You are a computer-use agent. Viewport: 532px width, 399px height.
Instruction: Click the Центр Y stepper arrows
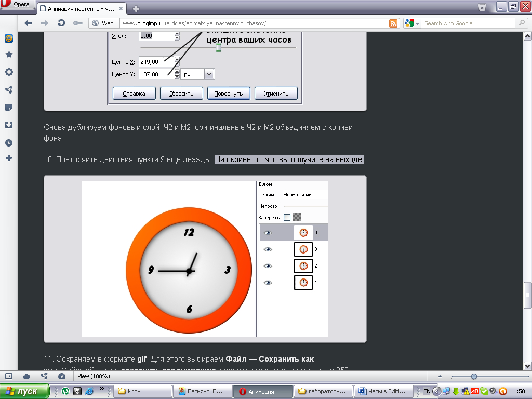(177, 74)
